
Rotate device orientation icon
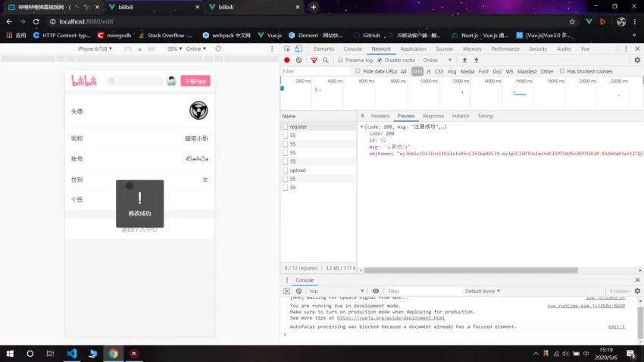pos(218,48)
